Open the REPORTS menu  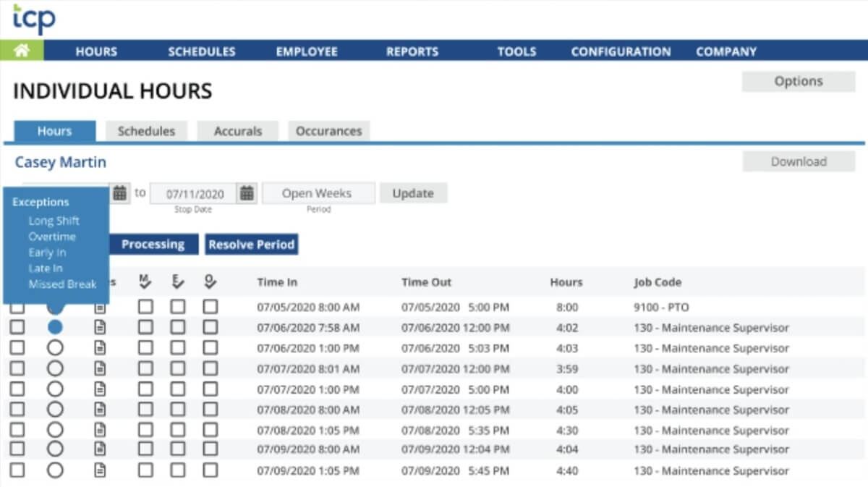click(x=412, y=51)
